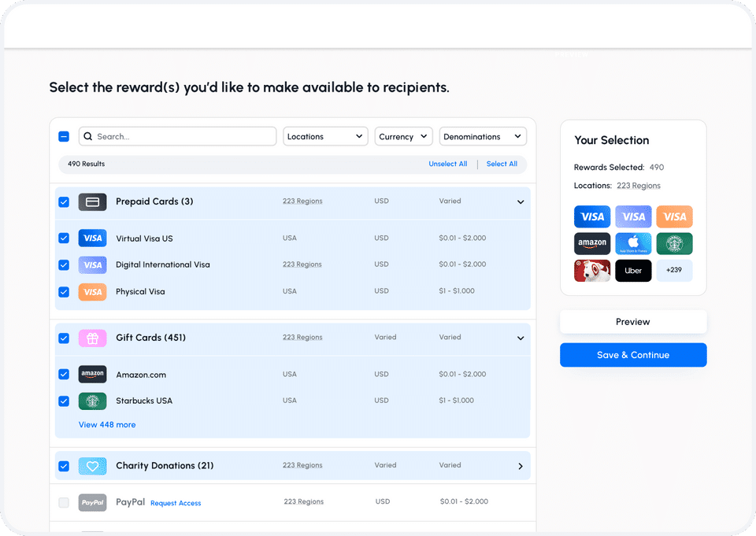
Task: Click the PayPal Request Access link
Action: click(176, 503)
